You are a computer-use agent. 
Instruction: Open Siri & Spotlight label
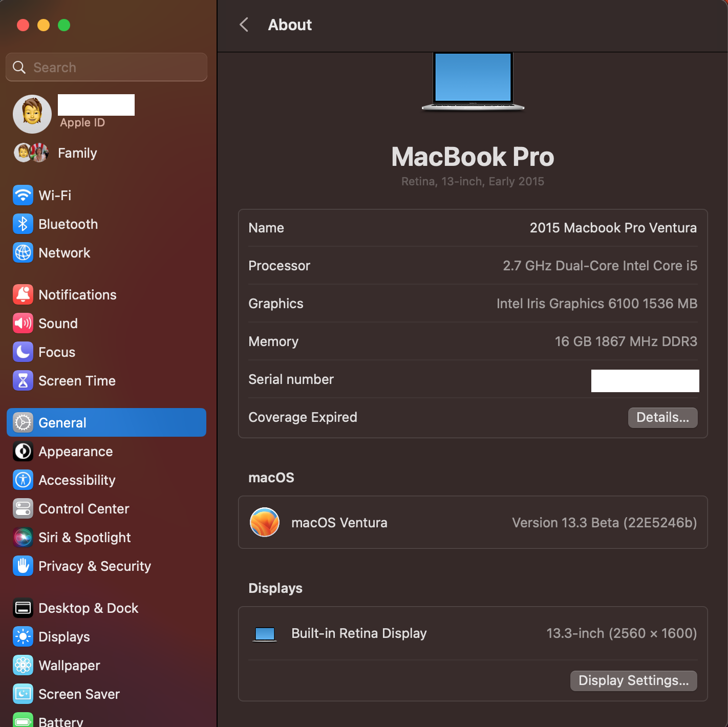(x=85, y=538)
